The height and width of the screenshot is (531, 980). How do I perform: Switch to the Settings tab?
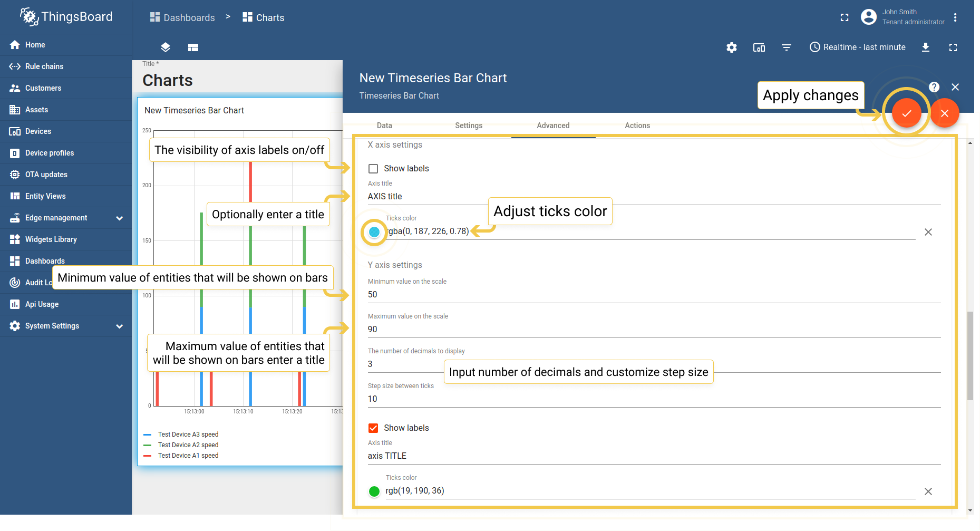(469, 125)
